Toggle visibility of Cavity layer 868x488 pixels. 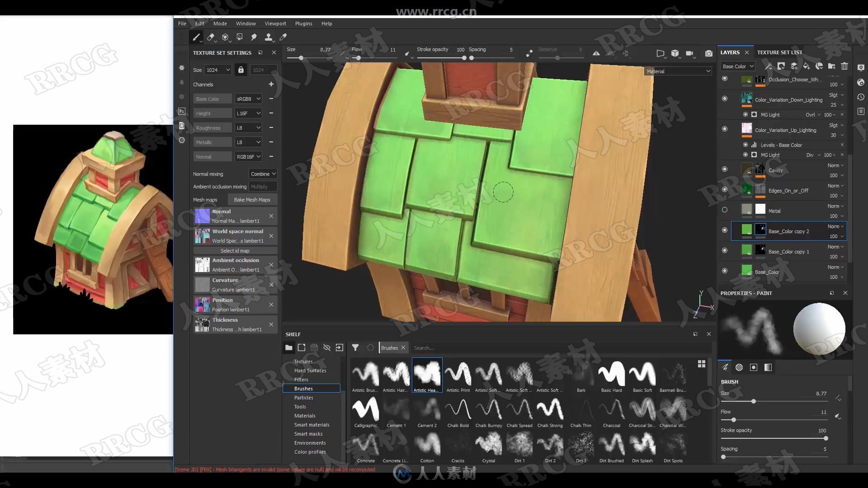click(725, 170)
